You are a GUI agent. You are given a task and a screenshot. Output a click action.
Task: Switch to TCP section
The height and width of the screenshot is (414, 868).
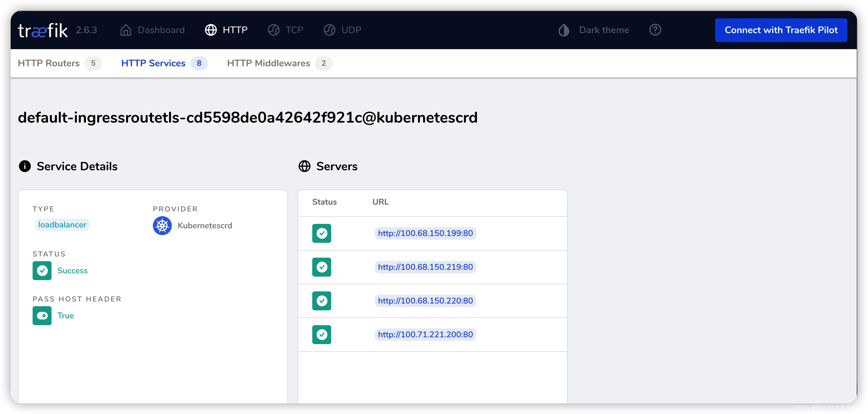[x=286, y=30]
